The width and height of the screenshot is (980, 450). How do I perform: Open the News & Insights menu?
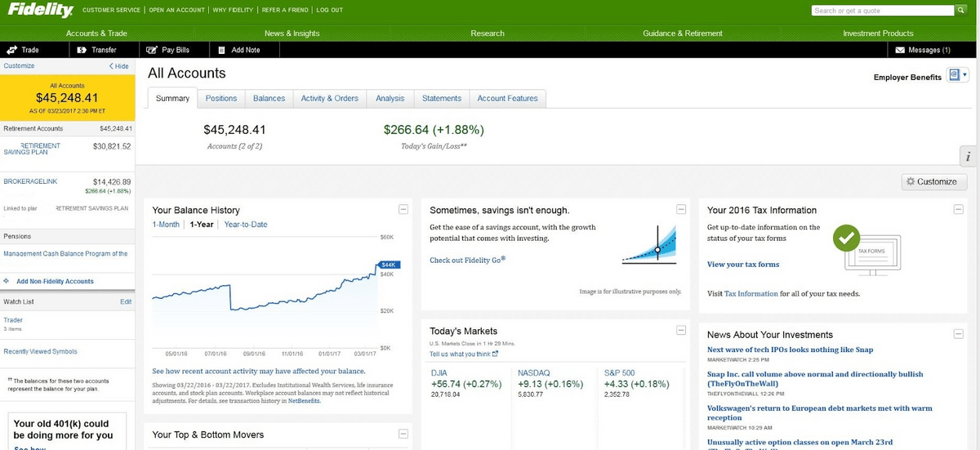click(x=292, y=33)
